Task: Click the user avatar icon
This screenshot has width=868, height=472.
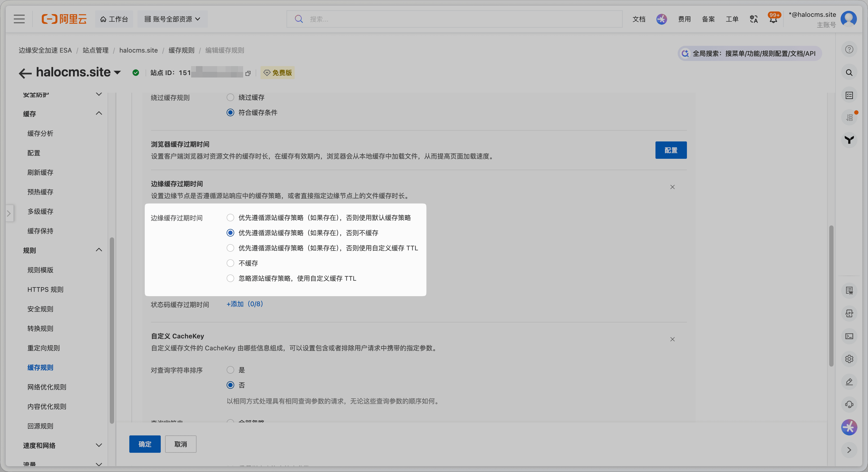Action: point(848,19)
